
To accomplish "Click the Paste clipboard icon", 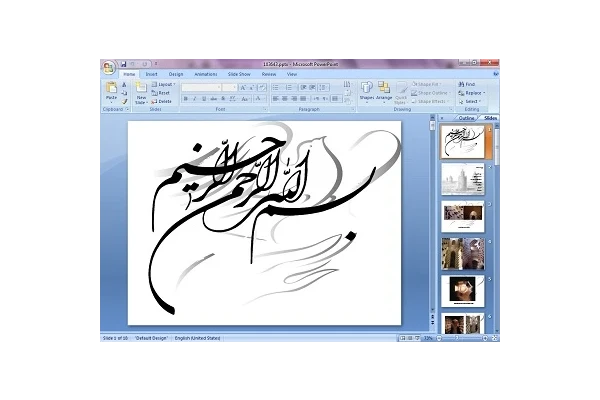I will tap(111, 88).
